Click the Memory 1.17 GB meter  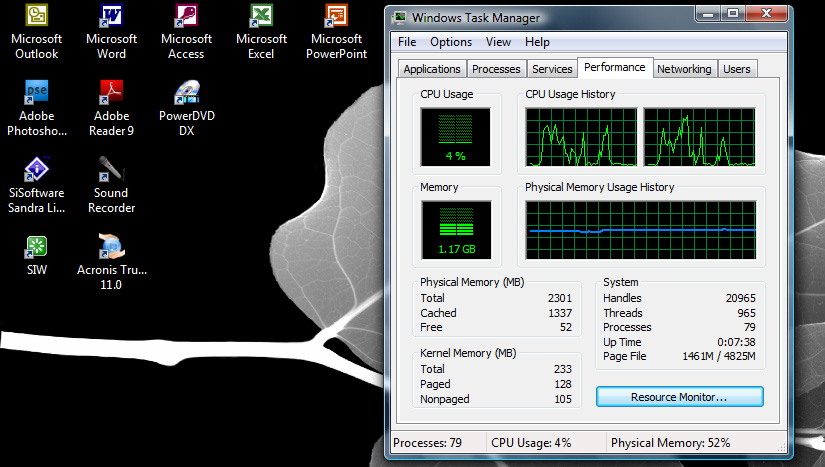456,230
